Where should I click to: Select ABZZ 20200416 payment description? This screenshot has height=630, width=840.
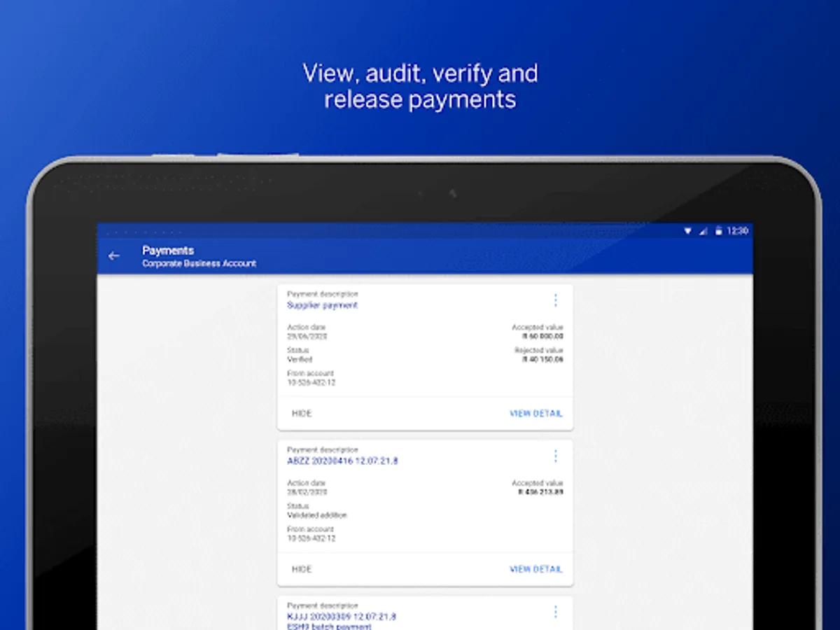click(342, 461)
